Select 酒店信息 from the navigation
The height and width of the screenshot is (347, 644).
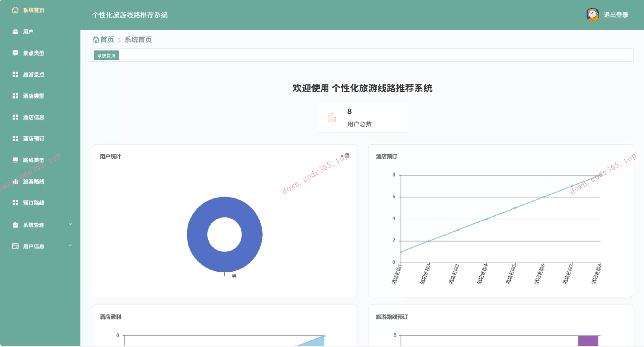34,117
